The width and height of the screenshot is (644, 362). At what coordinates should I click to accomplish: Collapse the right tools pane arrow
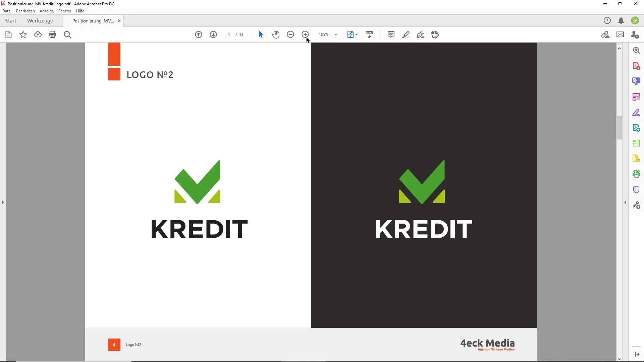(x=625, y=202)
